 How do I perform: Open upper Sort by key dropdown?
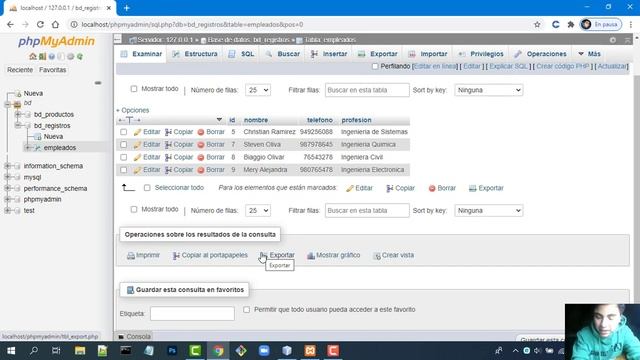pyautogui.click(x=489, y=90)
